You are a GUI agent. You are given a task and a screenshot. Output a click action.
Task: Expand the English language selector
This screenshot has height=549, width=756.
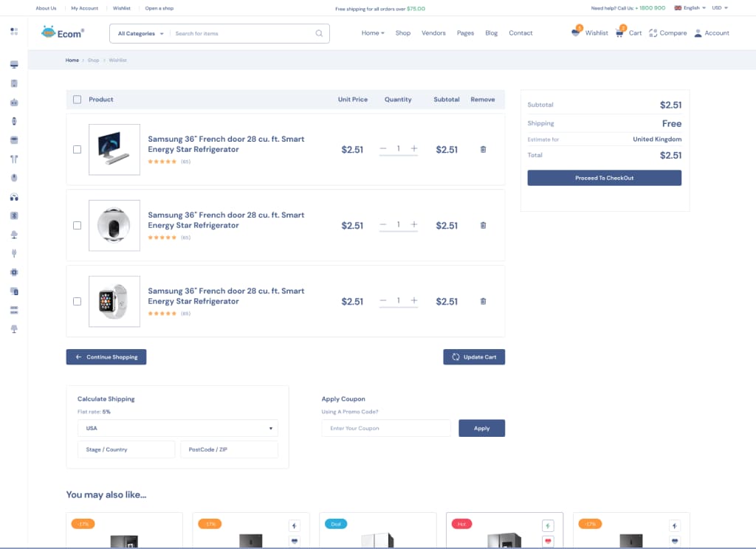click(693, 8)
